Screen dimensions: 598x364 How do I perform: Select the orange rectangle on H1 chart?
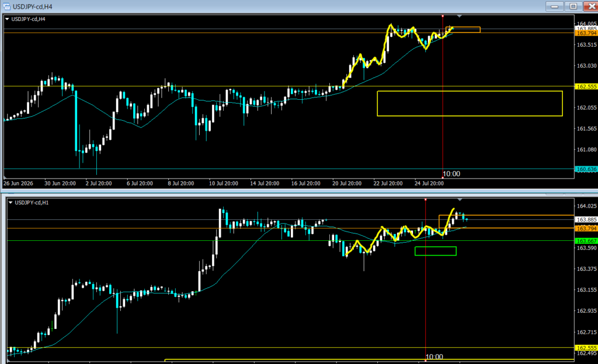point(506,222)
